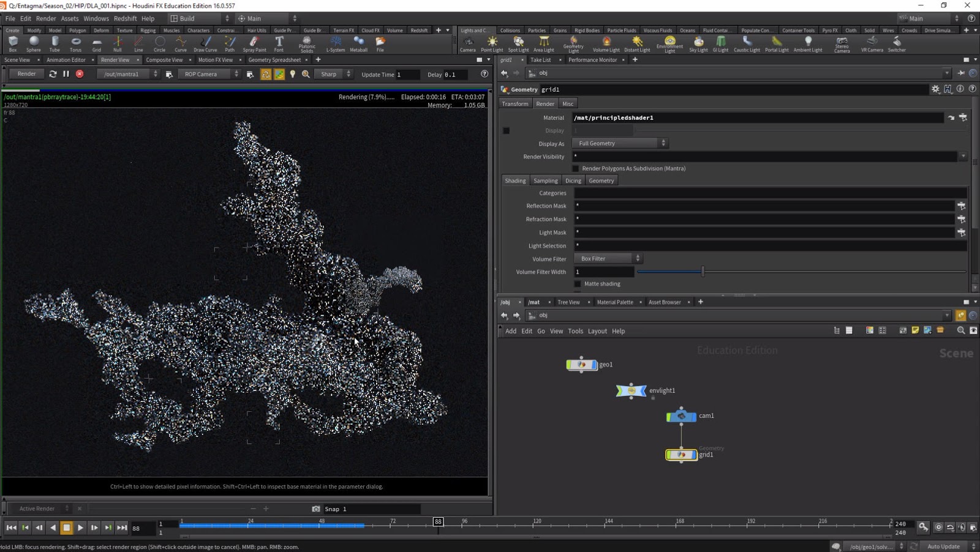Switch to the Scene View tab
Image resolution: width=980 pixels, height=552 pixels.
click(x=17, y=60)
